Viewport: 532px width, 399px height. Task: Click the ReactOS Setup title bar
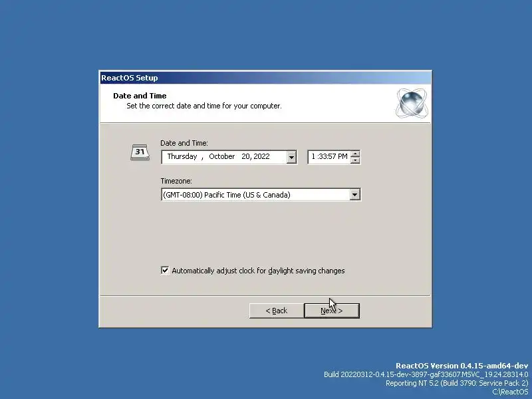pyautogui.click(x=265, y=78)
